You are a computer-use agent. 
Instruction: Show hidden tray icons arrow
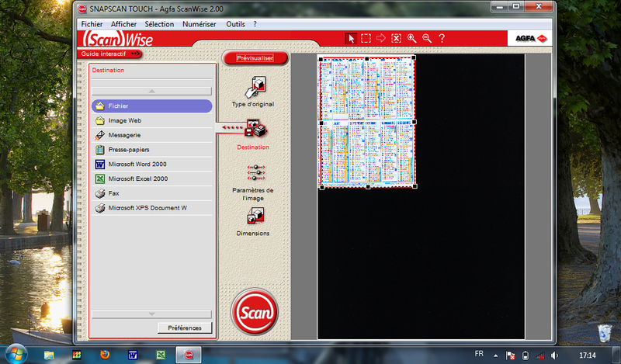click(x=495, y=355)
